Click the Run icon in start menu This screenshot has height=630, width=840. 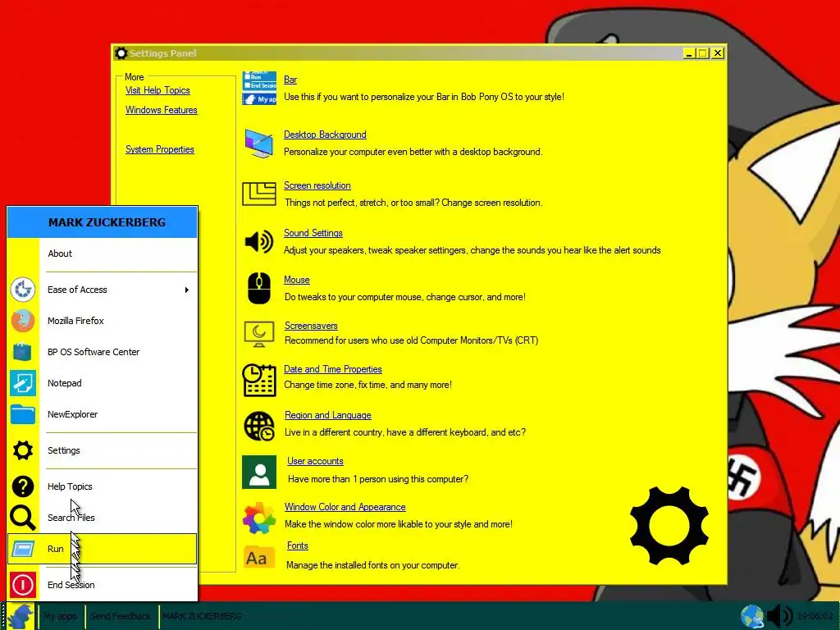coord(22,549)
